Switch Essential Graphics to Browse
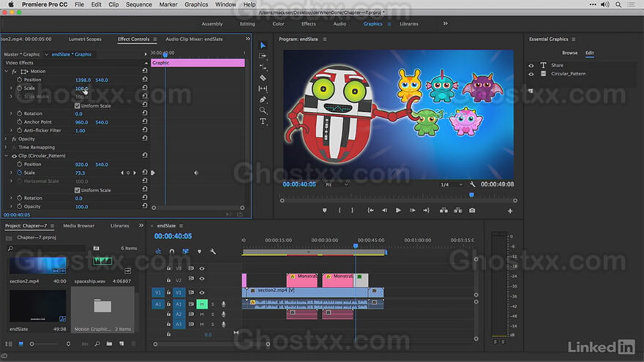This screenshot has width=644, height=362. pyautogui.click(x=569, y=53)
